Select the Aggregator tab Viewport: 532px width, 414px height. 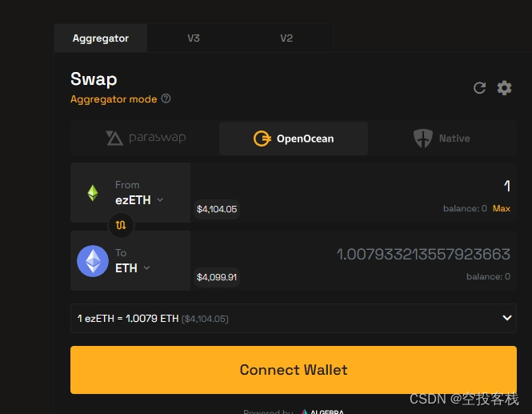coord(101,38)
